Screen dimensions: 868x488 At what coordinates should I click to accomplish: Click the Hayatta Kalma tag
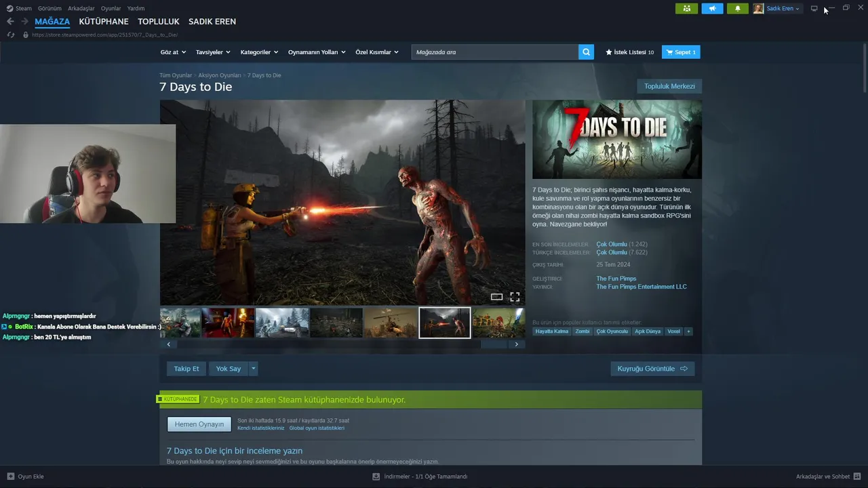click(552, 331)
